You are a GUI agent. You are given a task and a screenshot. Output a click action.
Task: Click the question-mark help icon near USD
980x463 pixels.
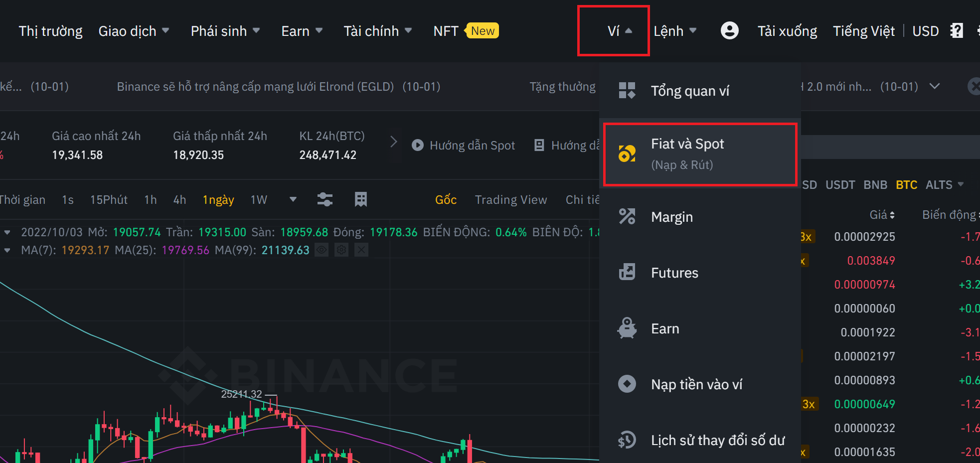tap(957, 30)
